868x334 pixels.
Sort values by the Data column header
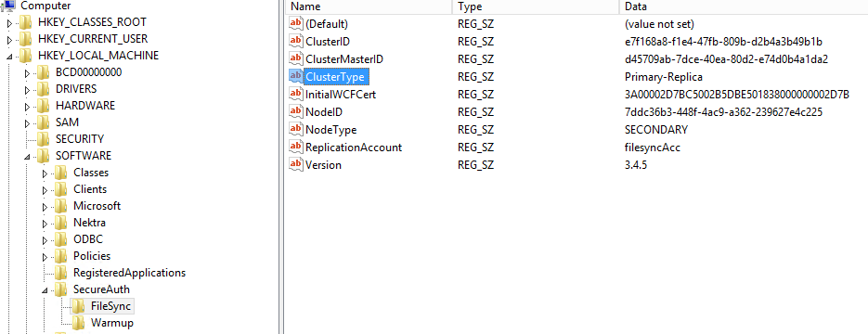click(744, 6)
